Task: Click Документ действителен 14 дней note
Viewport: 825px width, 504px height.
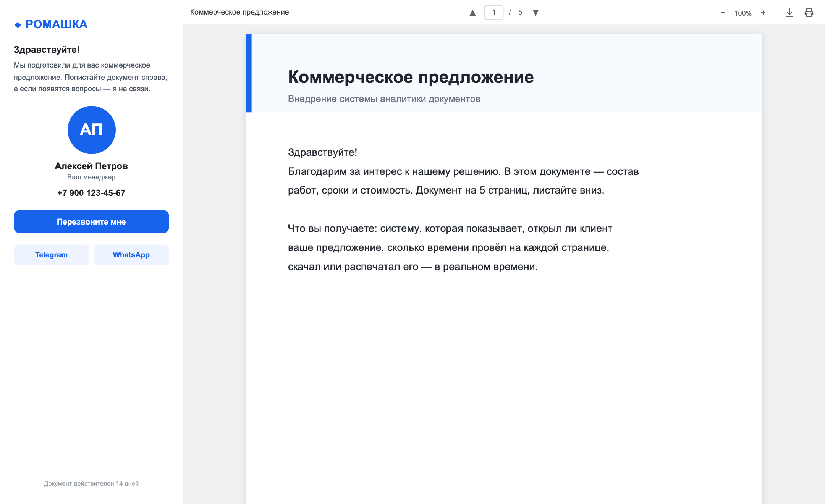Action: (91, 483)
